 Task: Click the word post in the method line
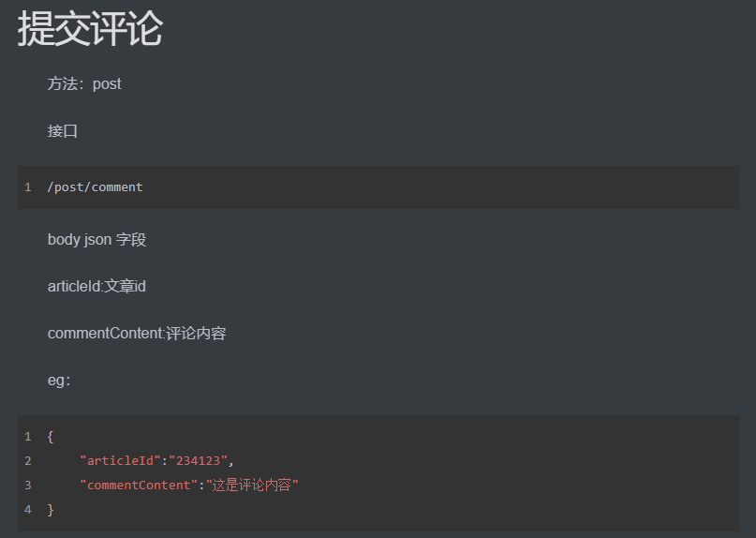pyautogui.click(x=107, y=84)
